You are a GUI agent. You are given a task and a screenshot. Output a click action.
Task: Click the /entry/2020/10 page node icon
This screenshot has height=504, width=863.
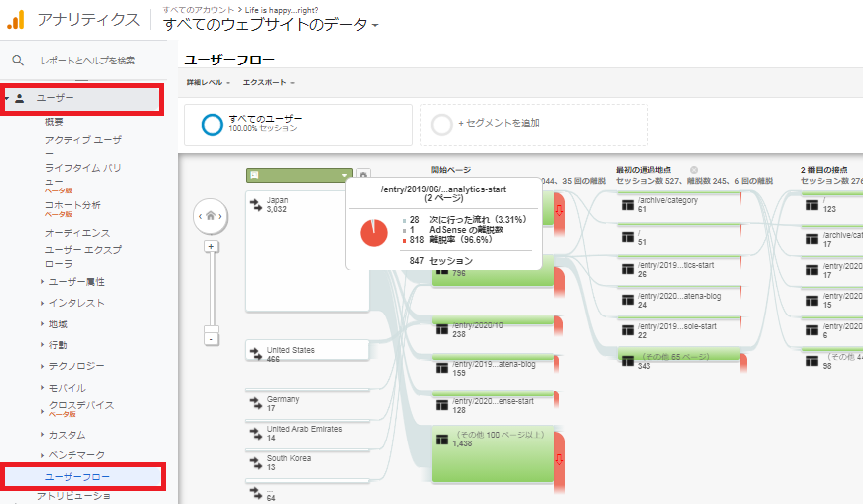[x=442, y=329]
